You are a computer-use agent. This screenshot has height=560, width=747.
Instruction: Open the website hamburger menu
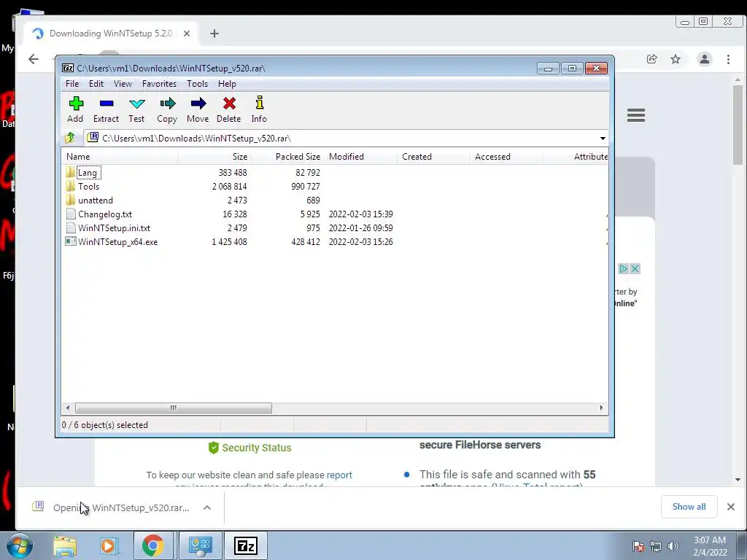coord(636,115)
